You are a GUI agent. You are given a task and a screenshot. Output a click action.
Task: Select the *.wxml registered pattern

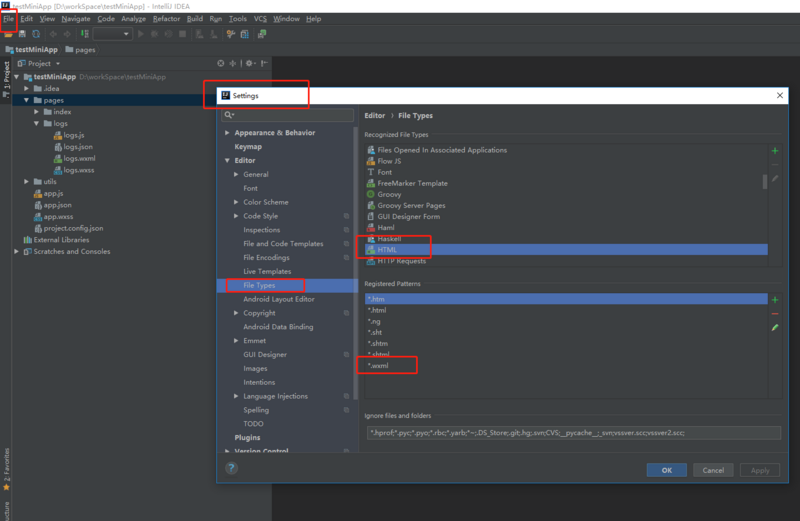pyautogui.click(x=566, y=365)
